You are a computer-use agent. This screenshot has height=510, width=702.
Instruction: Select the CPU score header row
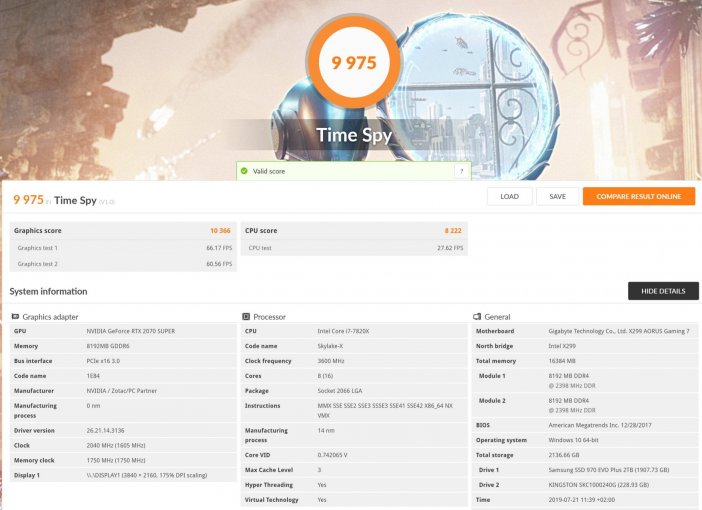click(x=354, y=231)
